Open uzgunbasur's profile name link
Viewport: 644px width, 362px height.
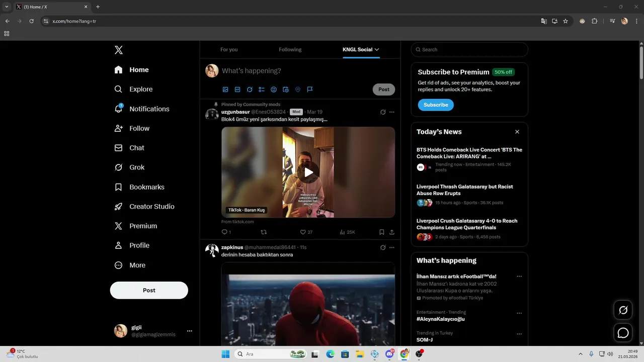coord(235,112)
